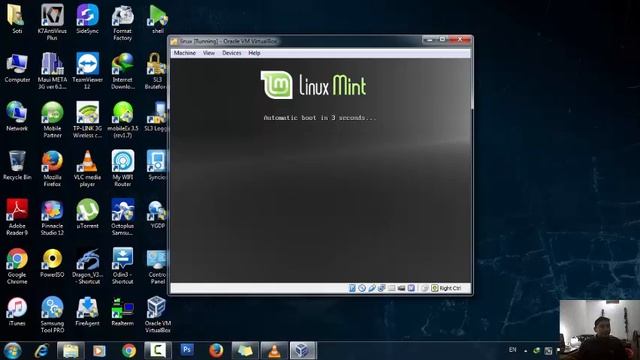Image resolution: width=640 pixels, height=360 pixels.
Task: Click the optical disk status icon
Action: coord(362,288)
